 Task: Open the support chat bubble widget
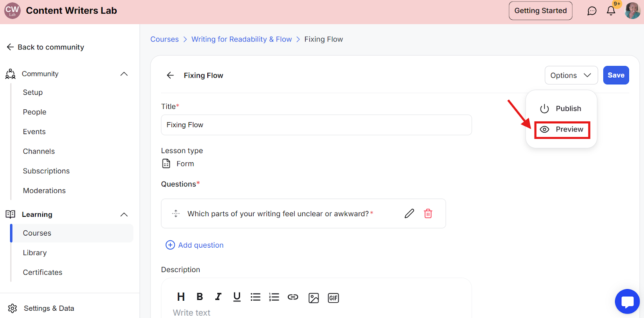[x=627, y=302]
